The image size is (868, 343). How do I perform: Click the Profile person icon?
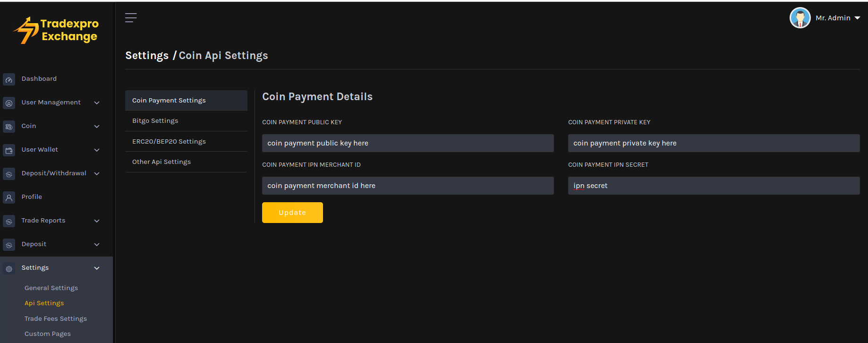[x=9, y=197]
